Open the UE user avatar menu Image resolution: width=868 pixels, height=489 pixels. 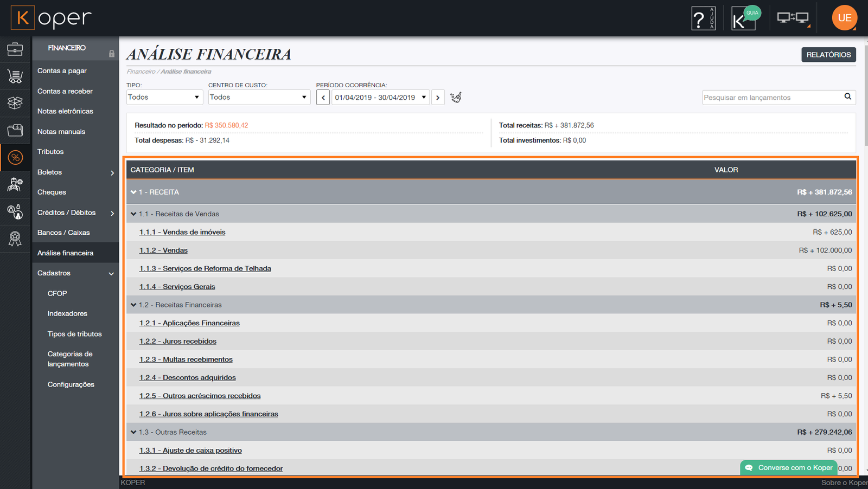tap(844, 18)
